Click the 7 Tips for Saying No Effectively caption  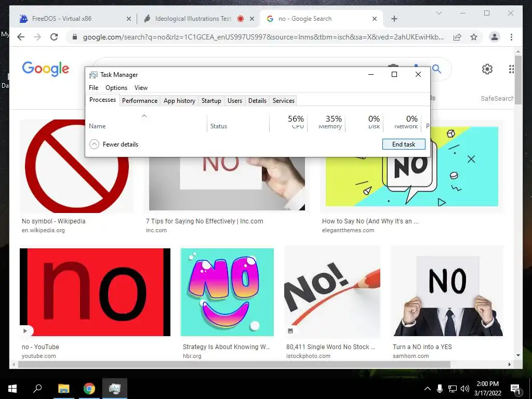click(x=205, y=221)
